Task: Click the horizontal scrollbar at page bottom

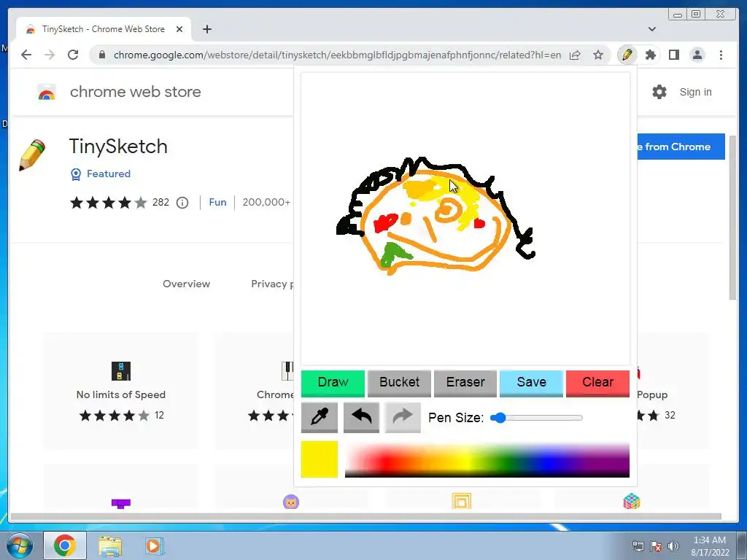Action: point(366,517)
